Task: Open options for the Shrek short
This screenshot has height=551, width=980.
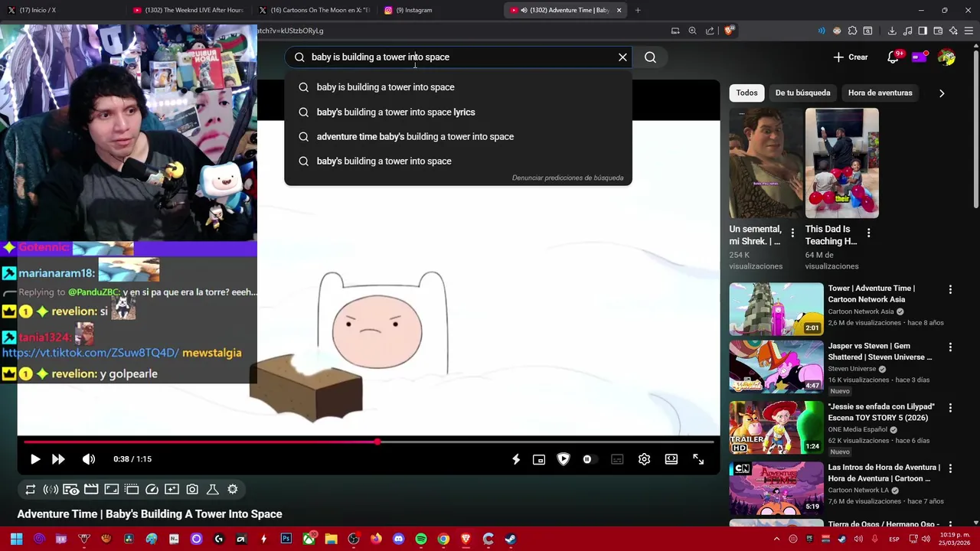Action: [x=792, y=233]
